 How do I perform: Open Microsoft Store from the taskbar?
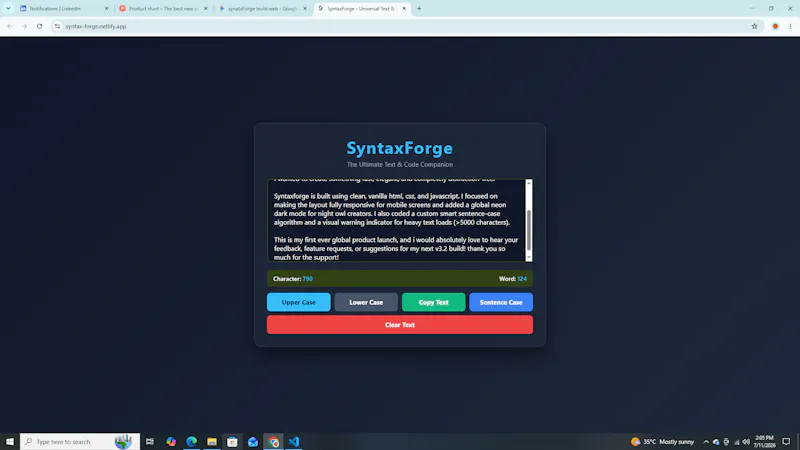(232, 441)
